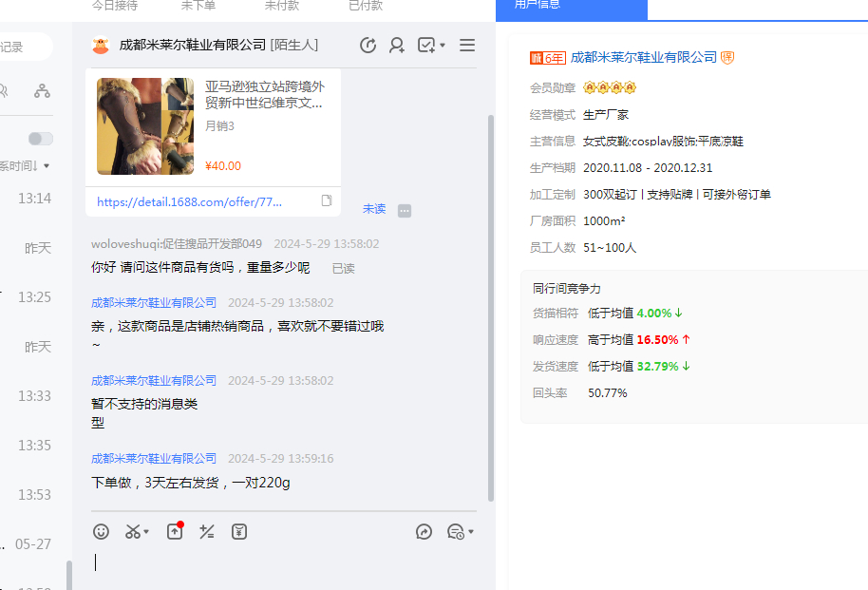Toggle the gray switch in left sidebar
The image size is (868, 590).
pyautogui.click(x=41, y=139)
